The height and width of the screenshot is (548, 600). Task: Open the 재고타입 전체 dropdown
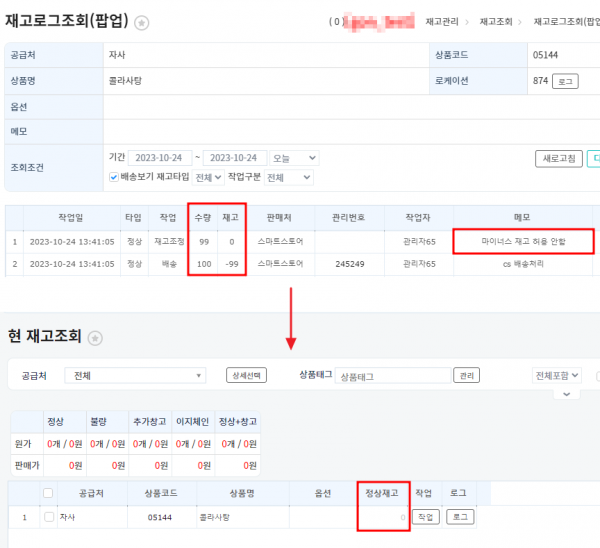(208, 177)
